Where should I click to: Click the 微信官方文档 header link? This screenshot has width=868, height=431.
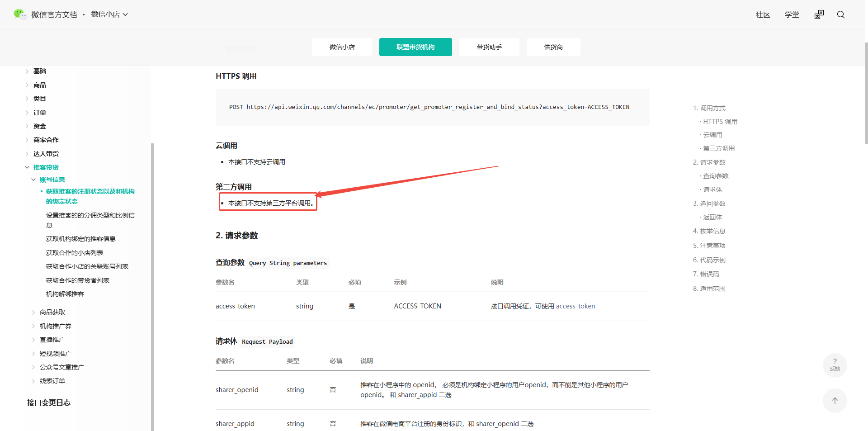tap(54, 14)
